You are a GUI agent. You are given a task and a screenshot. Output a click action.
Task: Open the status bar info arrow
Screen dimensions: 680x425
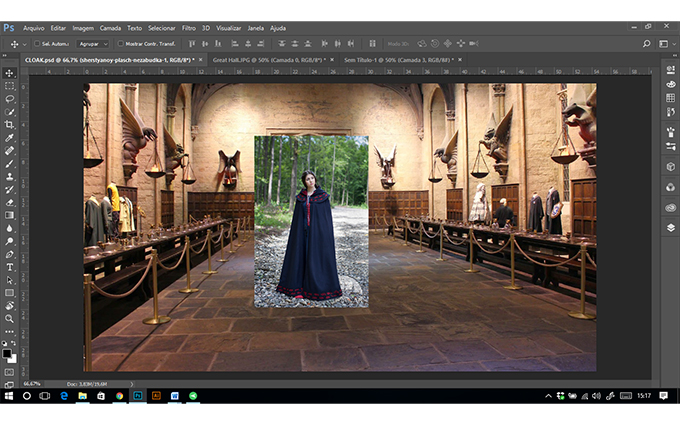132,384
